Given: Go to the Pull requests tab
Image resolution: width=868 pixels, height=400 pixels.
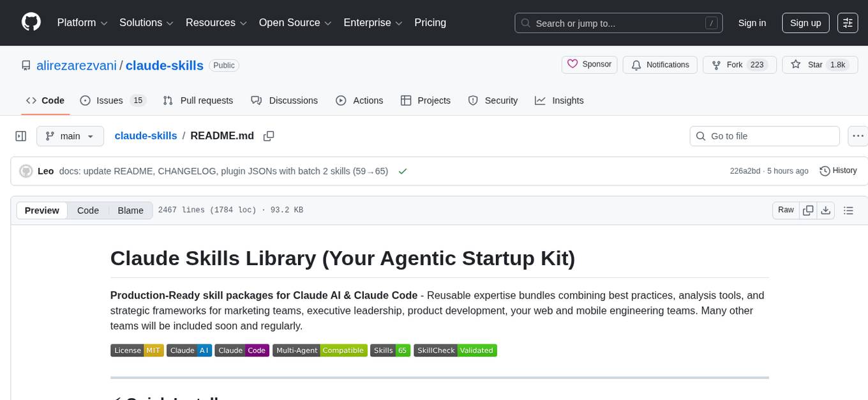Looking at the screenshot, I should pos(198,100).
